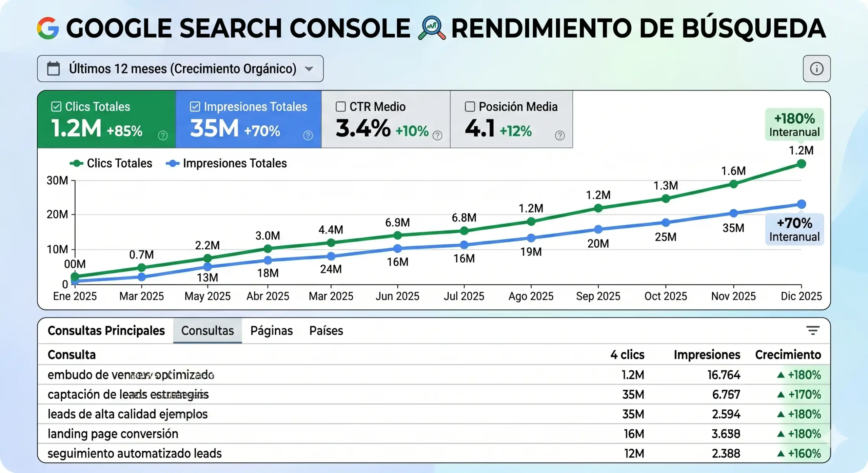Click the 35M +70% impressions metric value
The height and width of the screenshot is (473, 868).
click(x=235, y=128)
